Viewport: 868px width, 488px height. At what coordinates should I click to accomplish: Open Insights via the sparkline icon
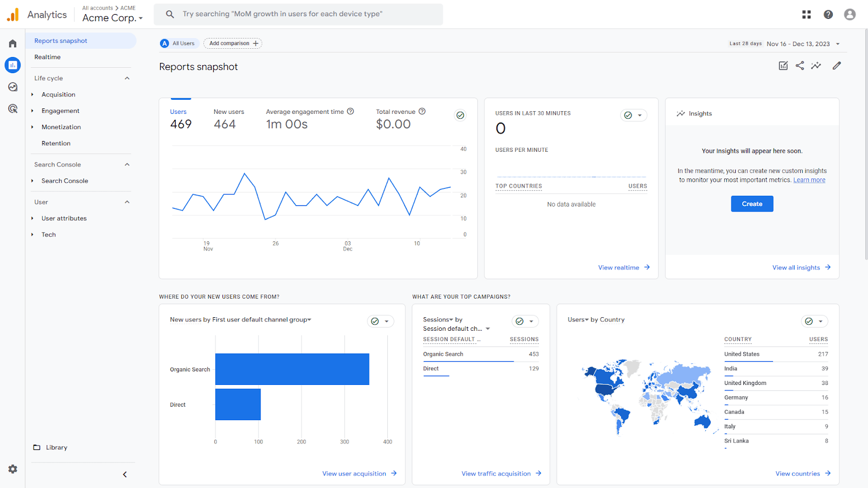(816, 65)
